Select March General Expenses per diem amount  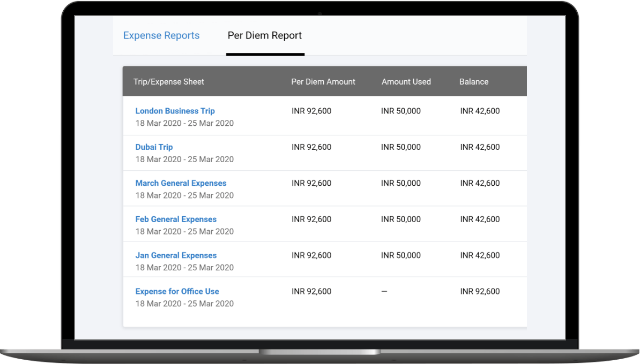coord(311,183)
